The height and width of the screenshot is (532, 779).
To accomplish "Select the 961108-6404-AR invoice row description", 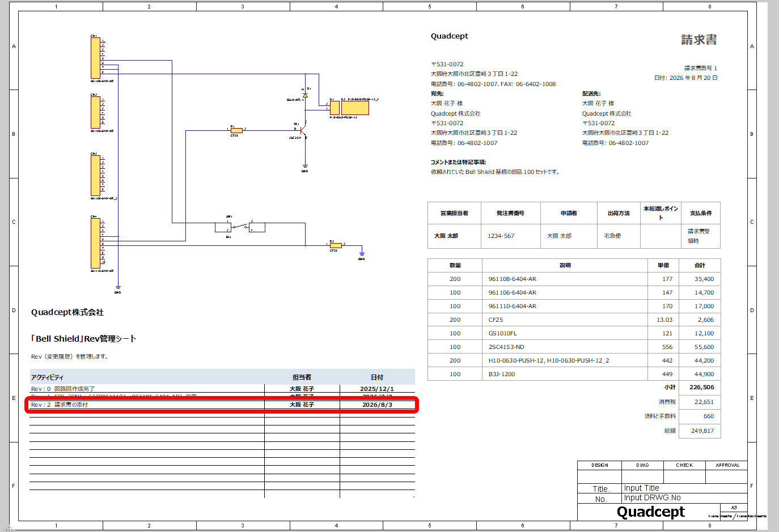I will 512,279.
